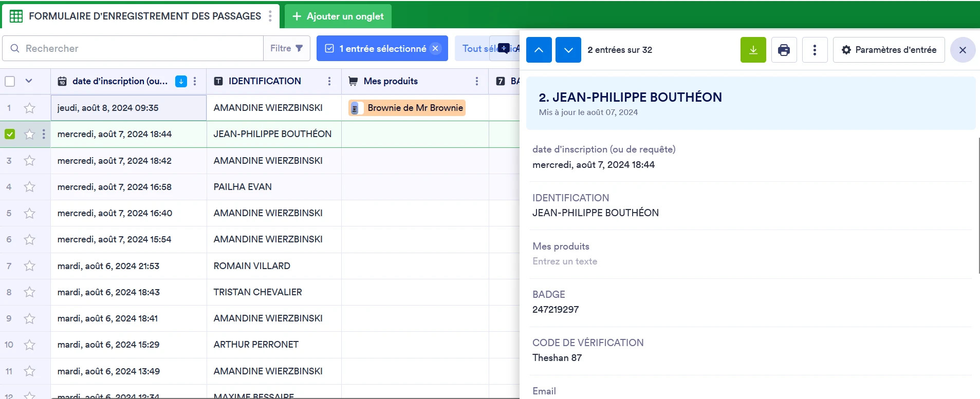This screenshot has width=980, height=399.
Task: Click the entry panel vertical scrollbar
Action: point(978,205)
